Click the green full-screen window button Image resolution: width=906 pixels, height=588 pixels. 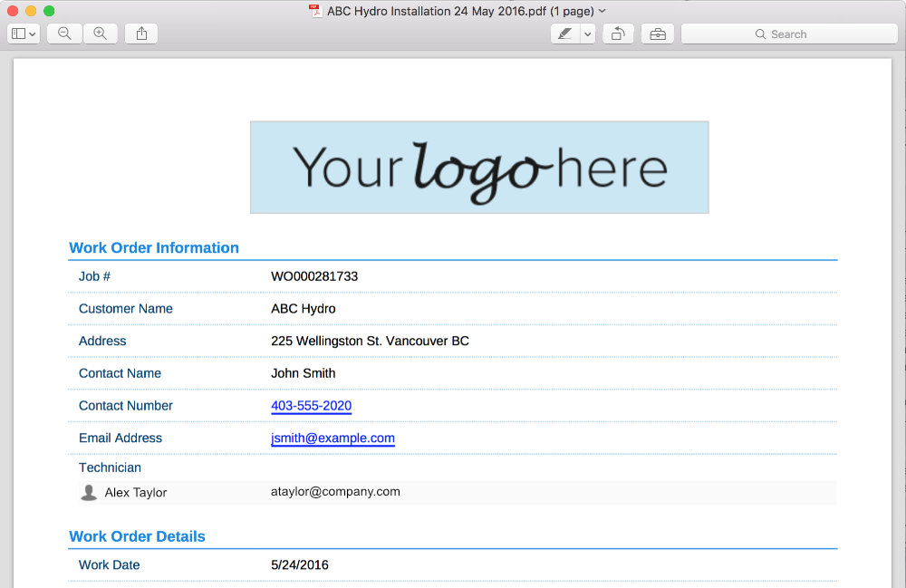click(49, 11)
